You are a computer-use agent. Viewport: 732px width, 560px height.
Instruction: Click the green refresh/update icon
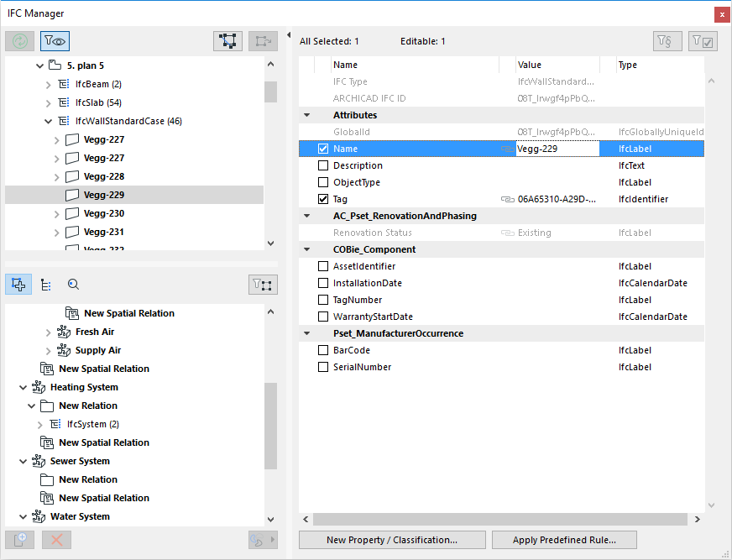[19, 41]
